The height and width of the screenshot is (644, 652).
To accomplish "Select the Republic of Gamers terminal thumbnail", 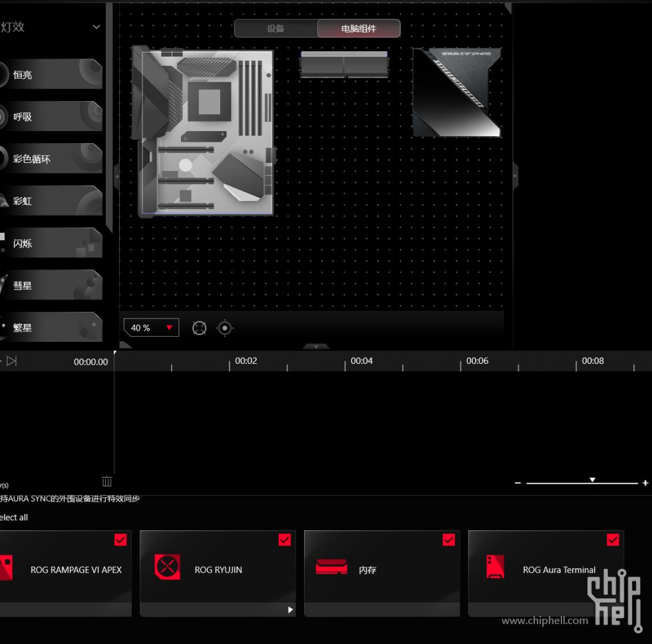I will pos(457,92).
